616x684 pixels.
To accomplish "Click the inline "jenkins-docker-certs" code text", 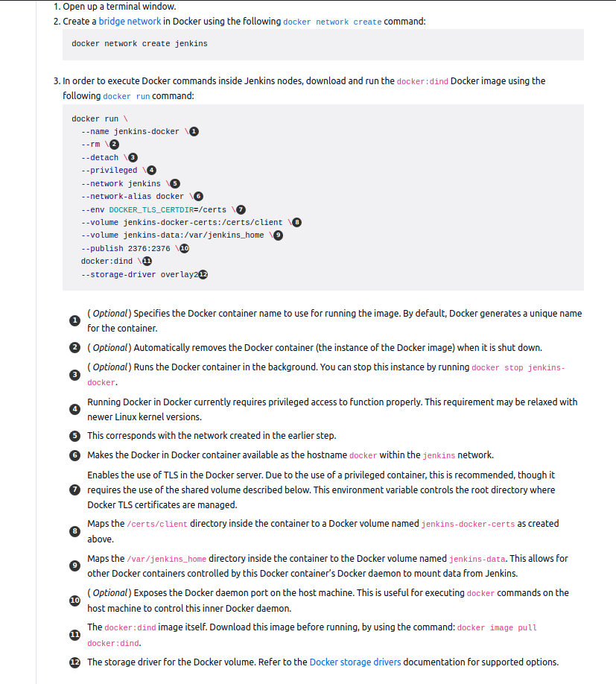I will (468, 524).
